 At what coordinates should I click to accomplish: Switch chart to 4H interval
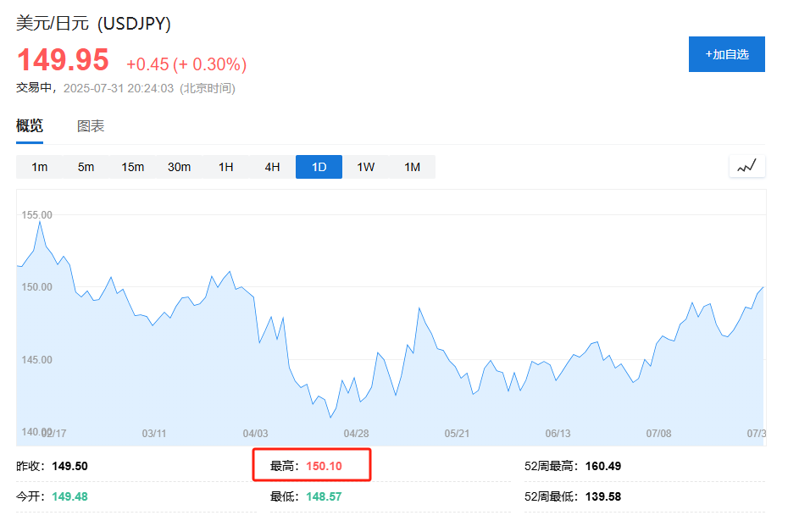click(x=272, y=167)
